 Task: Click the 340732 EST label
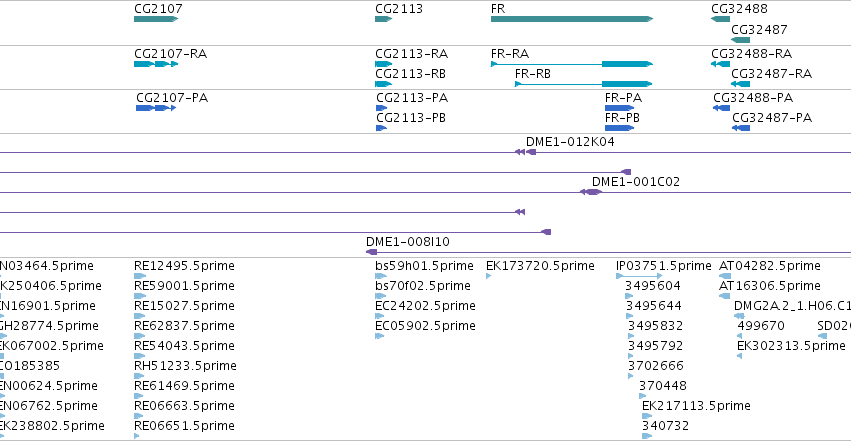(x=665, y=426)
